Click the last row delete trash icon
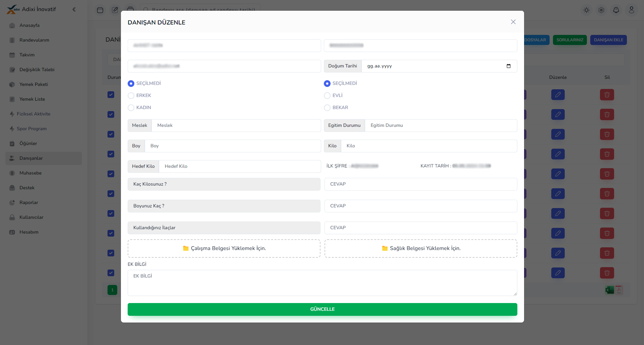This screenshot has width=644, height=345. click(607, 273)
